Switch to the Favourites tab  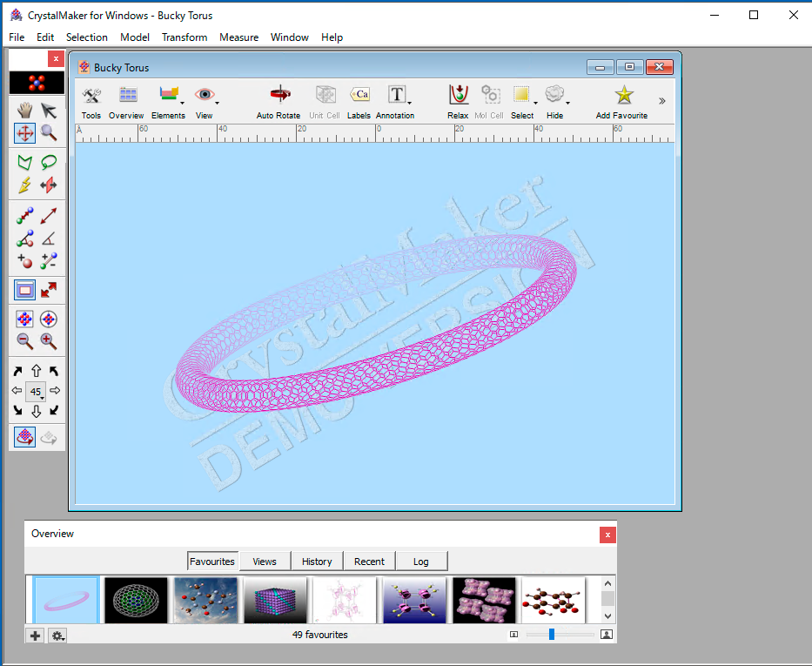212,562
